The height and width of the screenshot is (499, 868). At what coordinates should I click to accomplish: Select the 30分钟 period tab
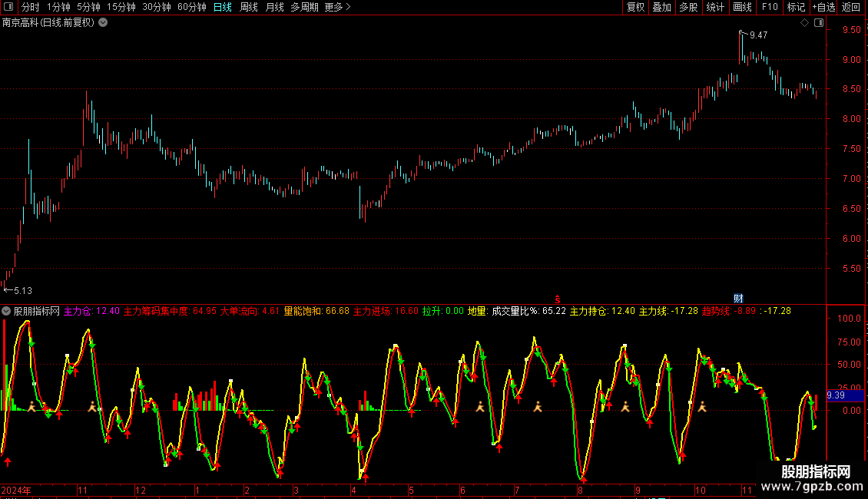pyautogui.click(x=156, y=7)
